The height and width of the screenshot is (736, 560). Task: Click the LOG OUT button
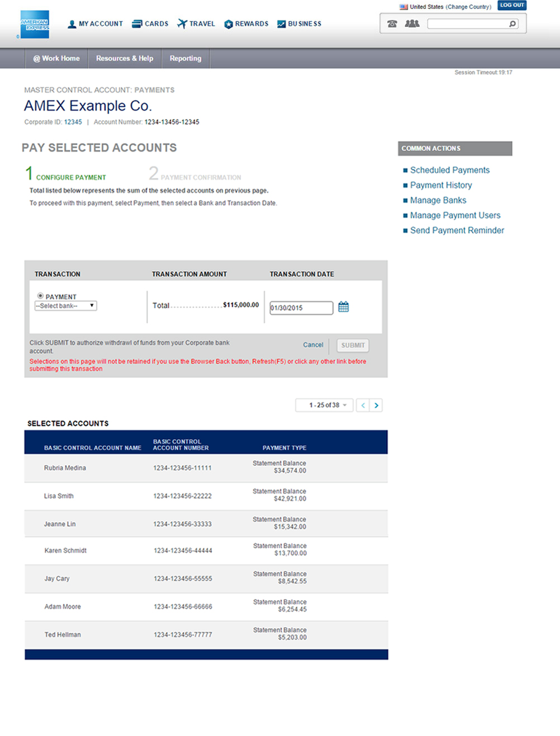click(512, 5)
